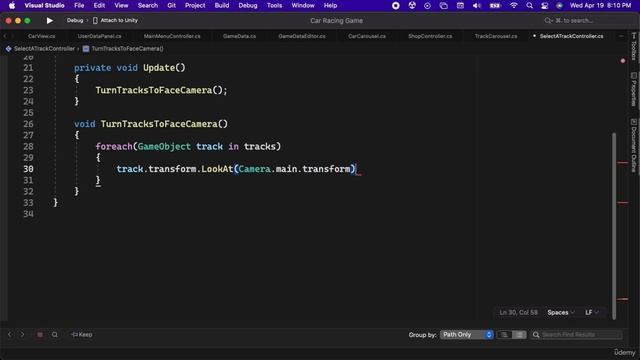
Task: Jump to first red error marker in scrollbar
Action: coord(623,162)
